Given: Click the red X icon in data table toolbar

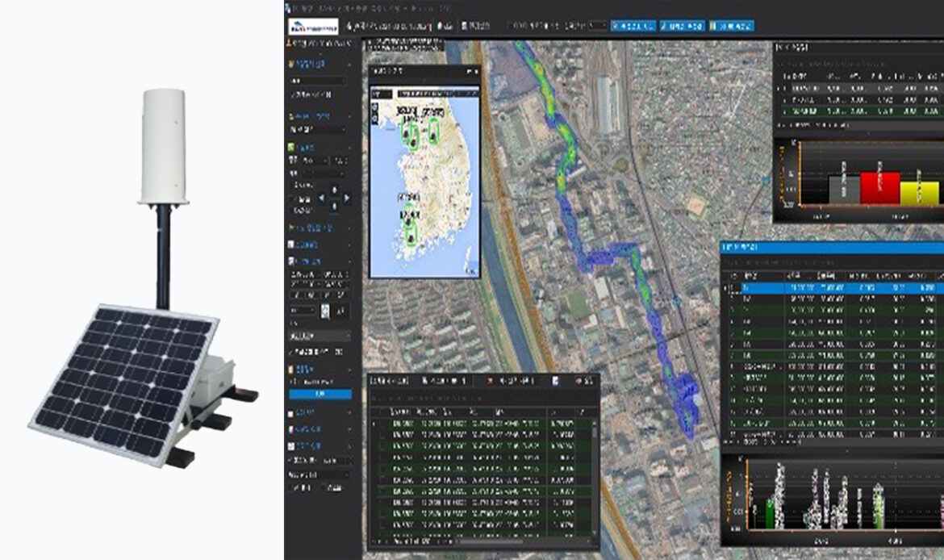Looking at the screenshot, I should coord(491,381).
